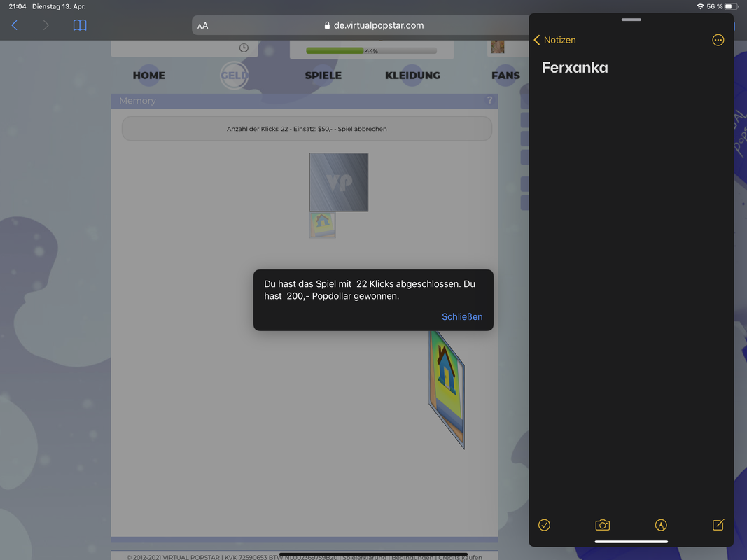Viewport: 747px width, 560px height.
Task: Tap the clock icon in site header
Action: click(244, 48)
